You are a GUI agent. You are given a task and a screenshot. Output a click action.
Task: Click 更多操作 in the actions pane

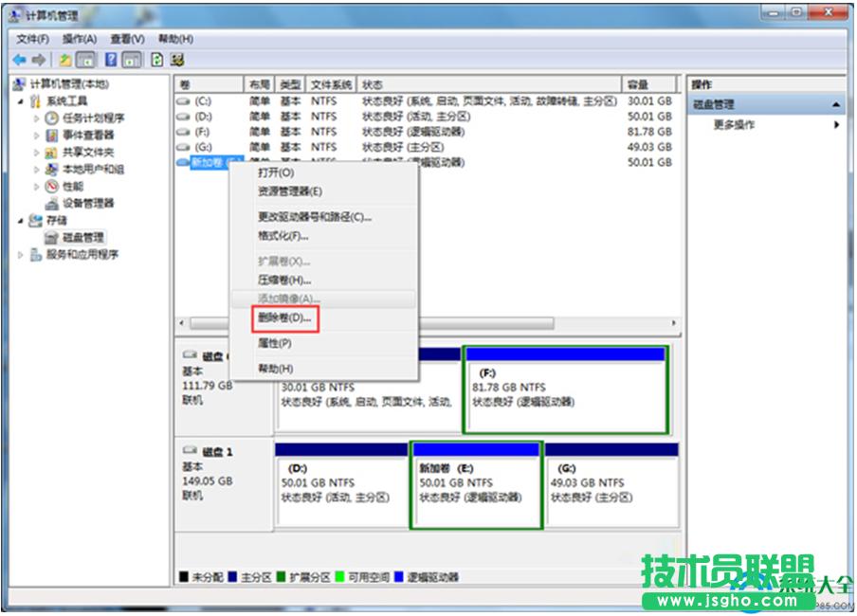point(734,124)
